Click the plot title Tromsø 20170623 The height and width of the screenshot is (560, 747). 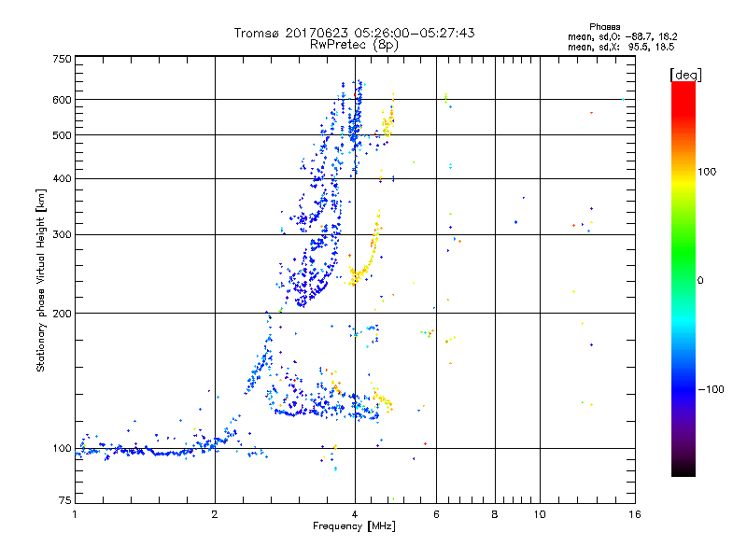click(x=355, y=33)
